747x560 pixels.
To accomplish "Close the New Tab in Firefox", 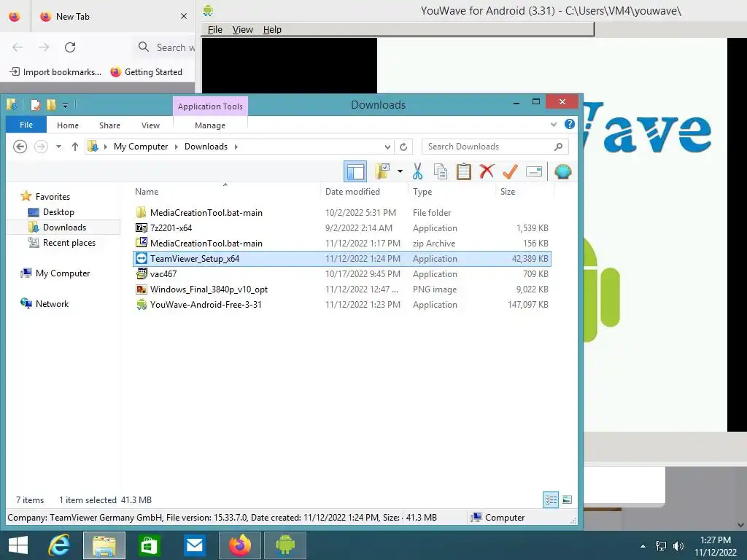I will tap(183, 16).
